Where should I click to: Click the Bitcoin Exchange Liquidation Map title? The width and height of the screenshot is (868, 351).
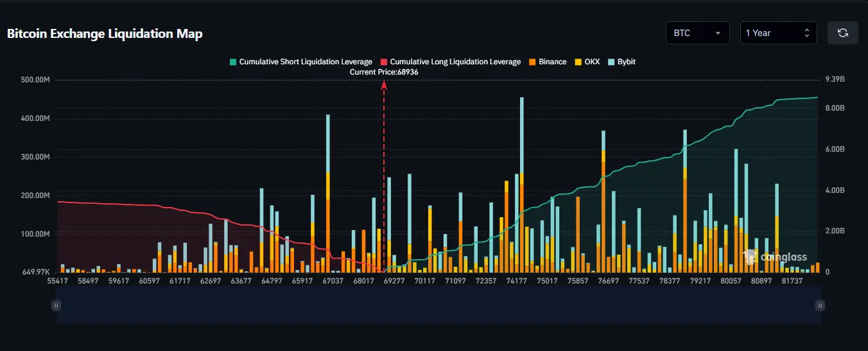point(105,33)
